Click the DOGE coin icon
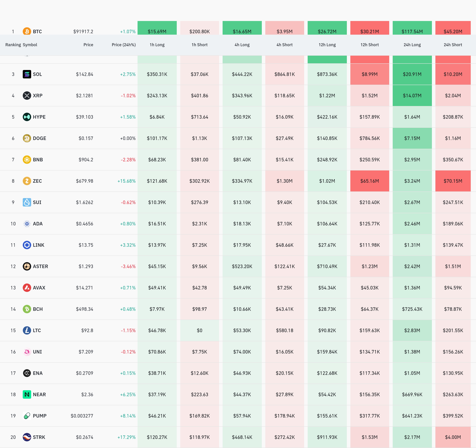Screen dimensions: 476x448 pyautogui.click(x=27, y=138)
